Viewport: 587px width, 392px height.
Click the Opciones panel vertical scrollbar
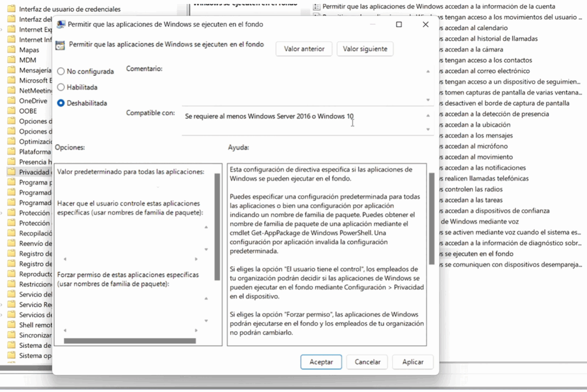(217, 227)
